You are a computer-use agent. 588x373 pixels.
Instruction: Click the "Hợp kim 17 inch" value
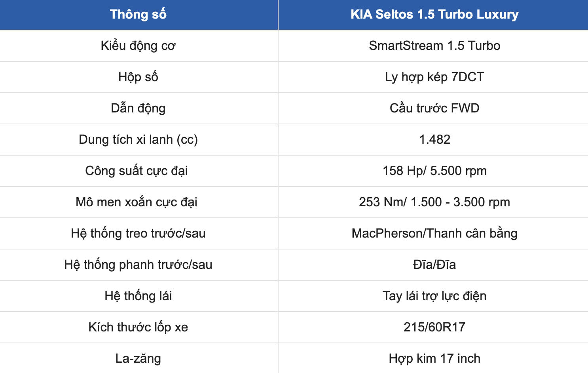pos(434,359)
